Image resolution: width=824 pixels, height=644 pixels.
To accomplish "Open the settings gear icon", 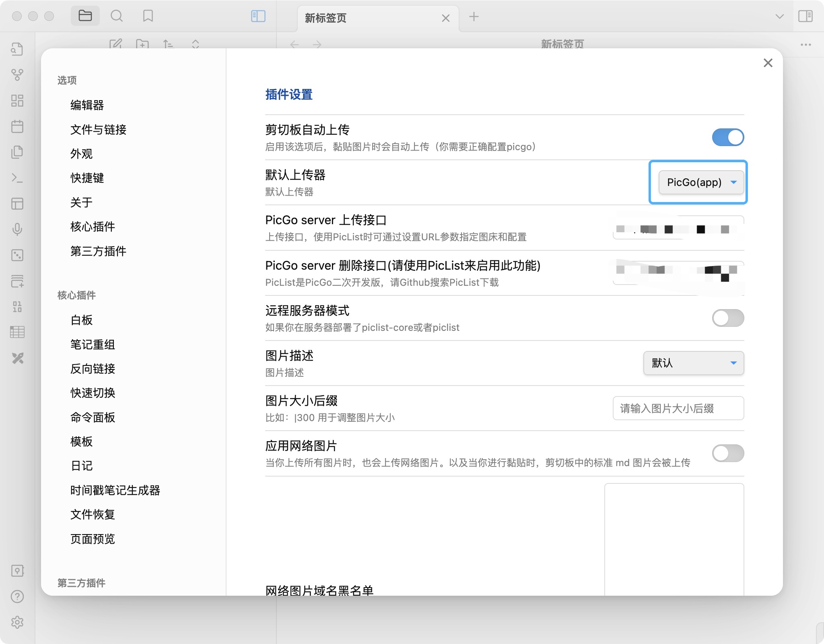I will pos(17,622).
